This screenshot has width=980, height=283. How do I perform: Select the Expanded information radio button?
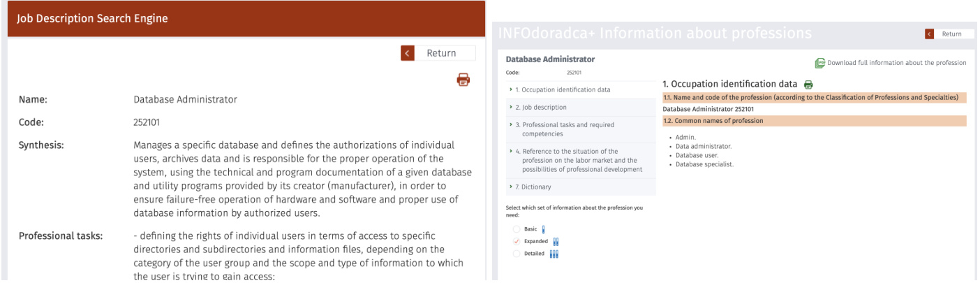pos(517,242)
